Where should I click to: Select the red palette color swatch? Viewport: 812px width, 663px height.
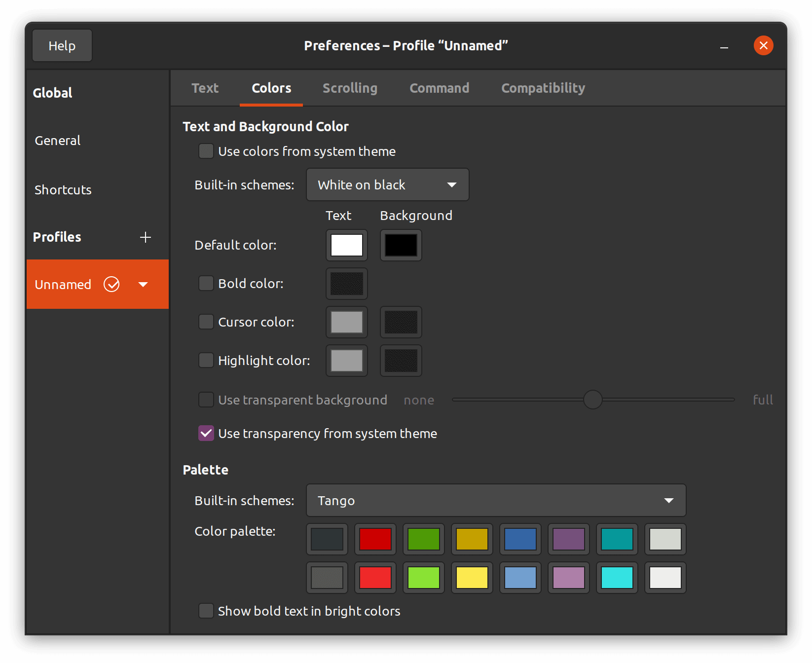[x=375, y=539]
